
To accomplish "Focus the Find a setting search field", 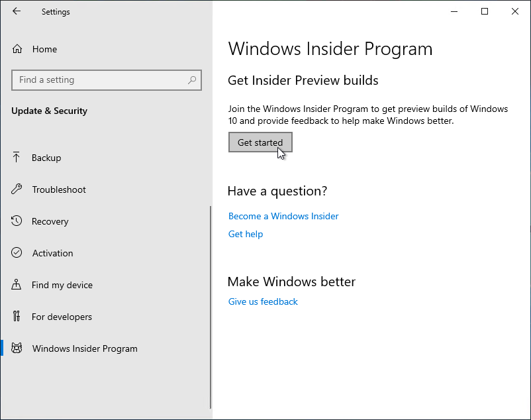I will 99,80.
